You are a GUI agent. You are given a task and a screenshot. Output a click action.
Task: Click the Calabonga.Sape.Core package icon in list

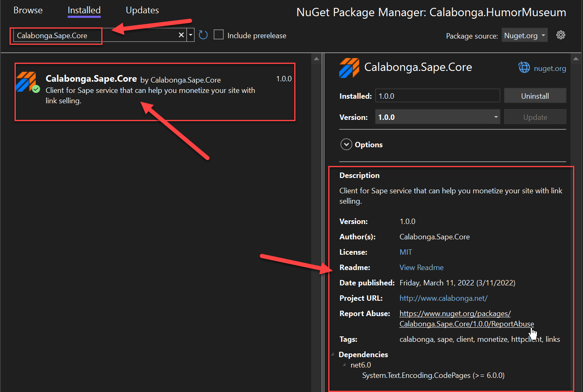coord(27,82)
